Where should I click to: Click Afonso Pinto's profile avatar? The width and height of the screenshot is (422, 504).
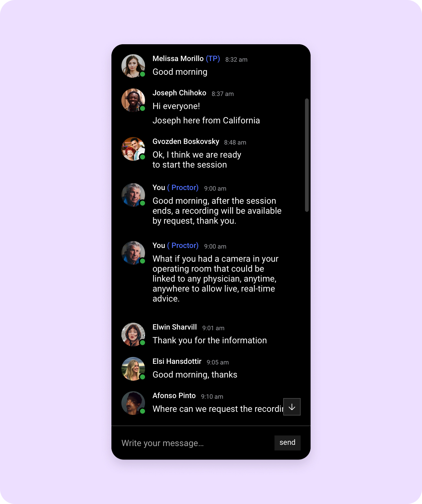point(133,403)
